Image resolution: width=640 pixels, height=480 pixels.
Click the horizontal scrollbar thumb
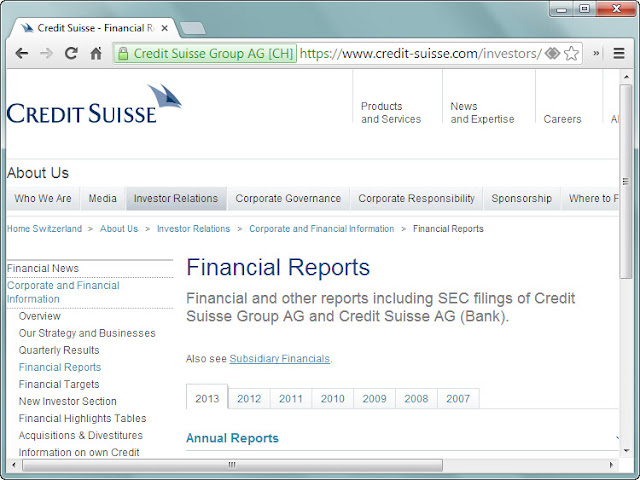click(x=232, y=465)
